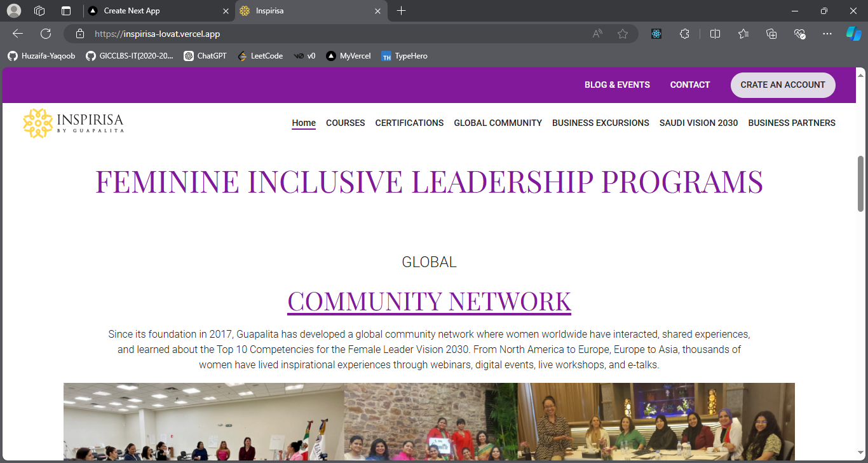Open Settings and more ellipsis menu
868x463 pixels.
click(x=827, y=34)
